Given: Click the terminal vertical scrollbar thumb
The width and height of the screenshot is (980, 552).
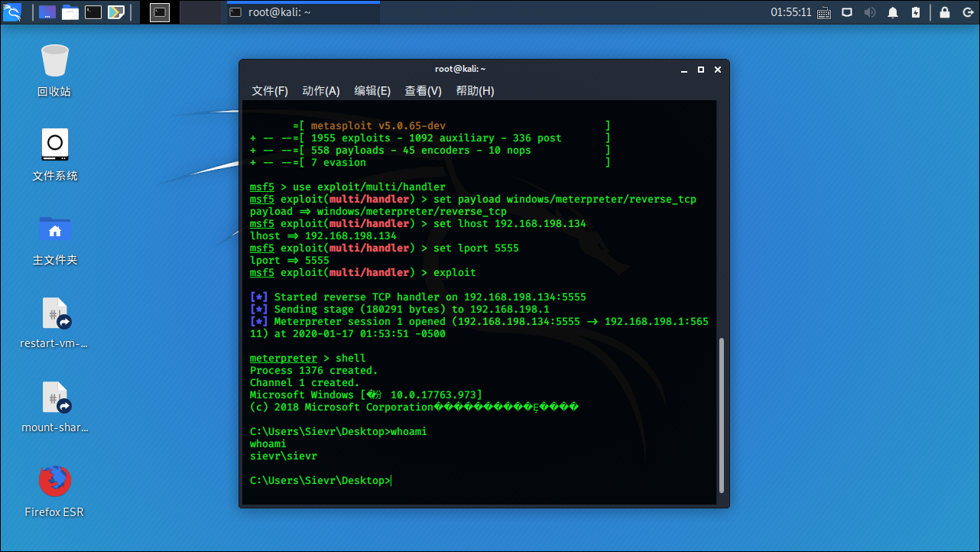Looking at the screenshot, I should pyautogui.click(x=720, y=415).
